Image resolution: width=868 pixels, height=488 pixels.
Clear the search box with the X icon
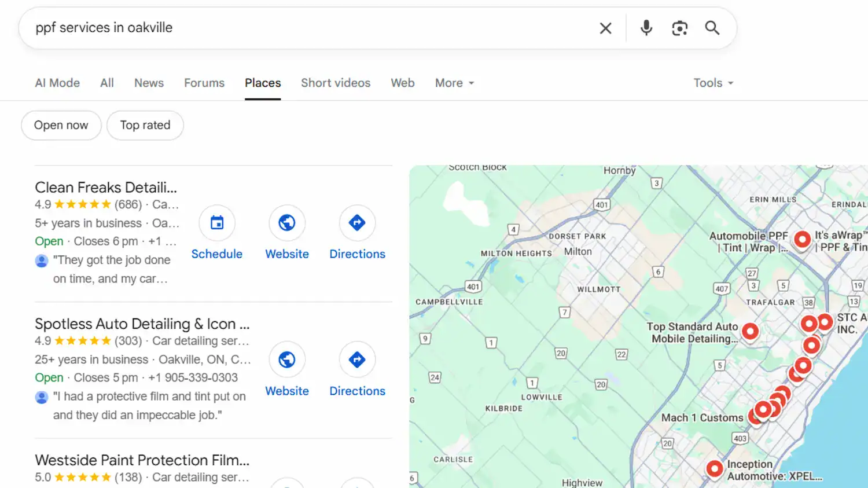(x=605, y=28)
